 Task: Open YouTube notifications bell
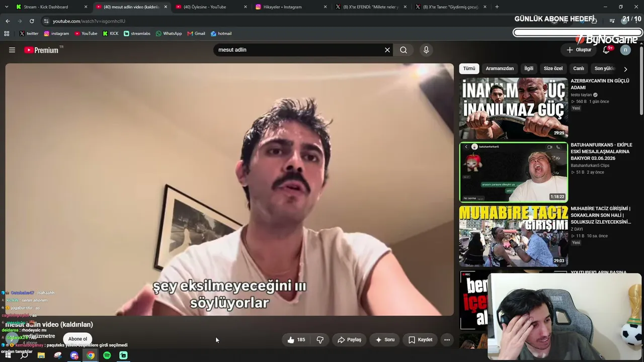tap(607, 50)
